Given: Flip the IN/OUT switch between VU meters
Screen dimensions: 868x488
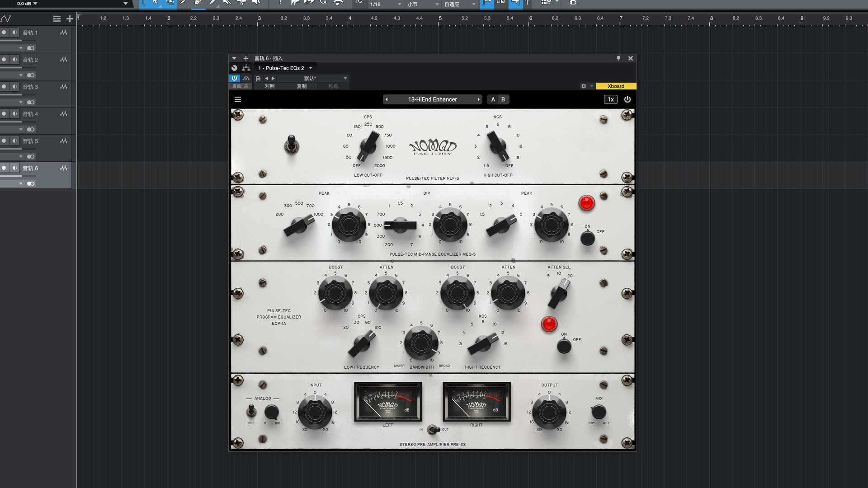Looking at the screenshot, I should (434, 429).
